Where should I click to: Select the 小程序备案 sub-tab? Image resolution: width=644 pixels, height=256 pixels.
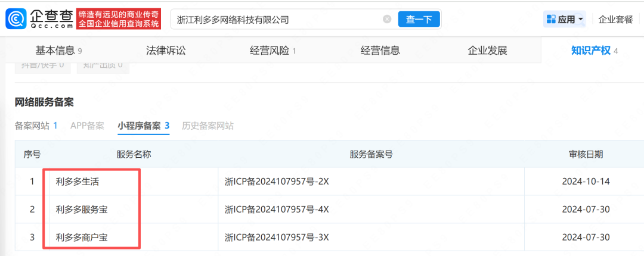tap(143, 126)
